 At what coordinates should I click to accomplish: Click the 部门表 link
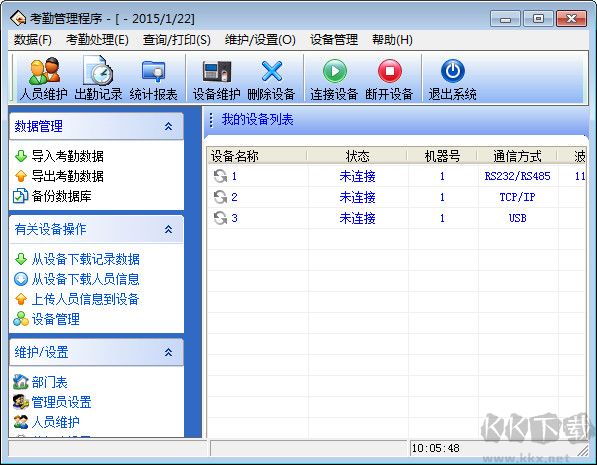[49, 382]
